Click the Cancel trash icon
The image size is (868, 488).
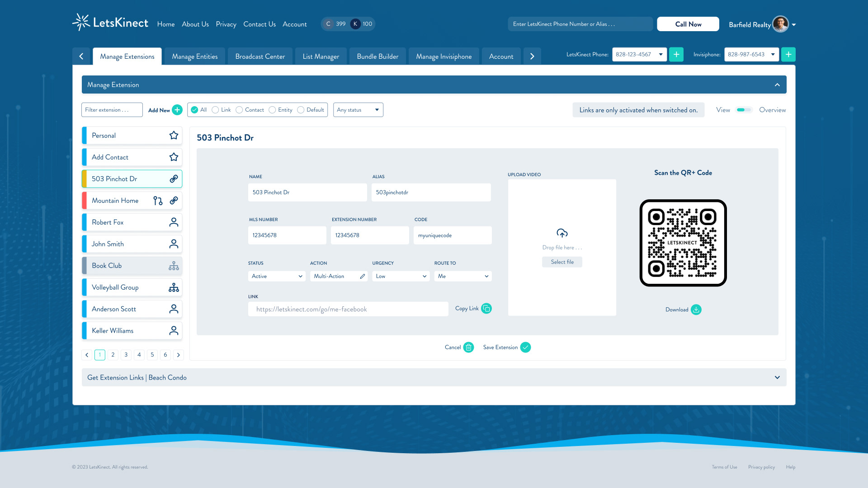468,347
